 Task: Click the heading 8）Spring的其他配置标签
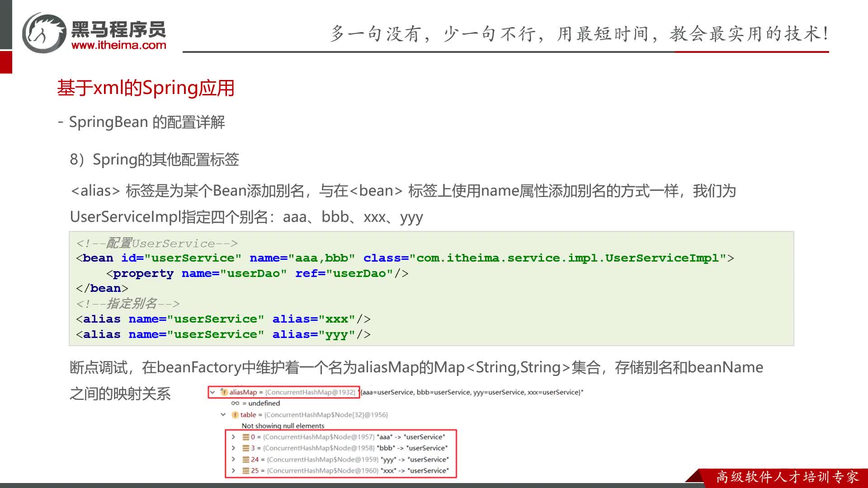click(154, 160)
